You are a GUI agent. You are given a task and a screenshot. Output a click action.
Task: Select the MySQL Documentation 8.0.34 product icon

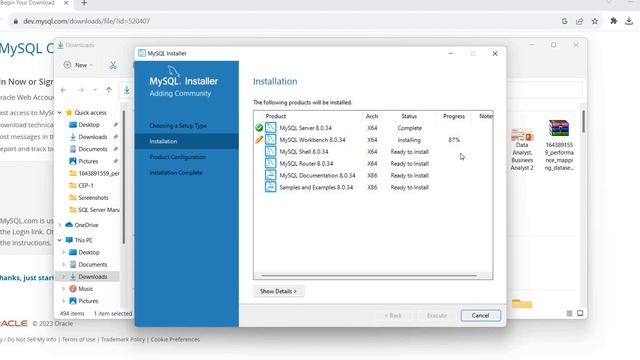click(270, 175)
